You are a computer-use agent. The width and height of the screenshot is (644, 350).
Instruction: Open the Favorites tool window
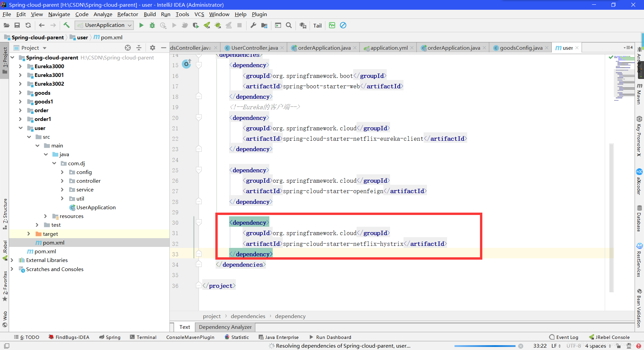tap(5, 286)
